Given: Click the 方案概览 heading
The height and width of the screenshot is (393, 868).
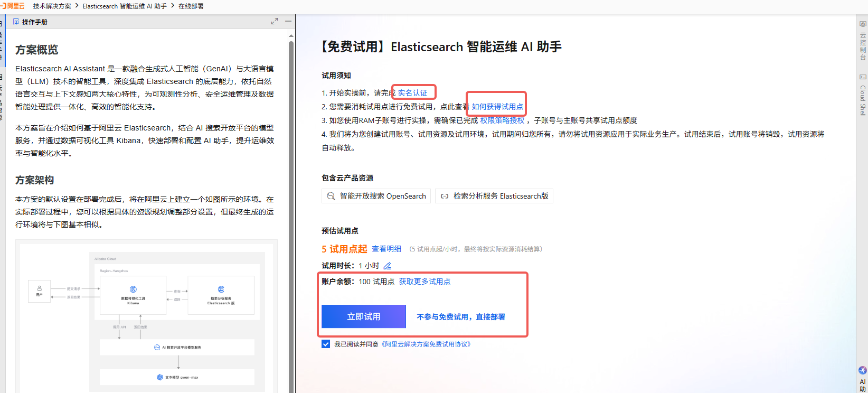Looking at the screenshot, I should [x=37, y=50].
